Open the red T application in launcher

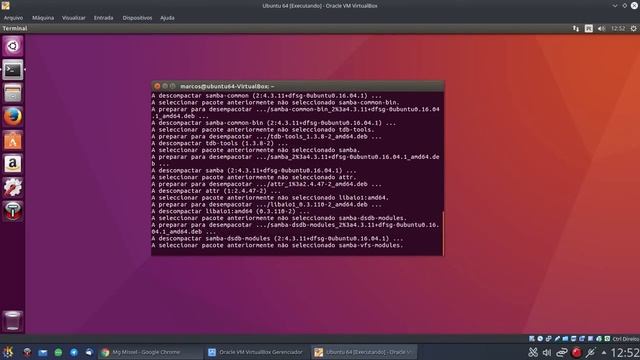(x=13, y=211)
